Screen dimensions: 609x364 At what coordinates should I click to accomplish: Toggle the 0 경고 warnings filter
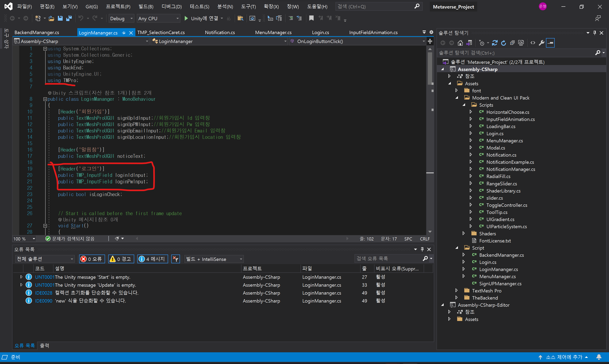pyautogui.click(x=121, y=259)
